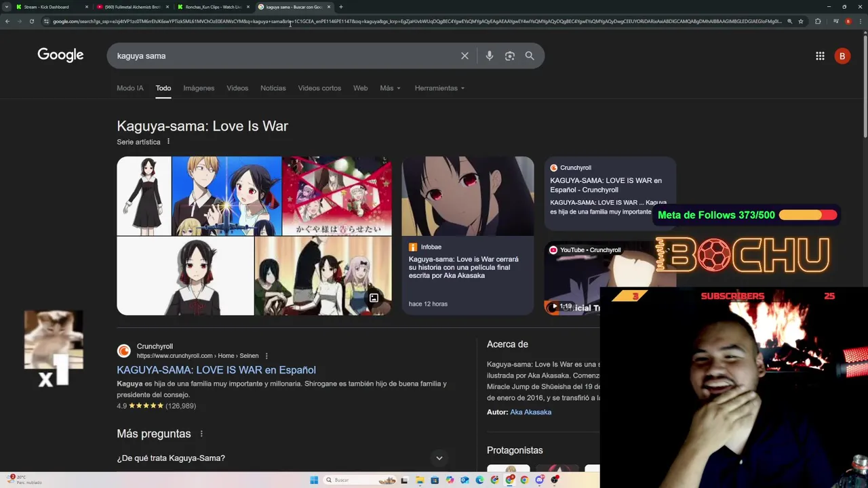Click the Windows taskbar Buscar search box
The height and width of the screenshot is (488, 868).
click(359, 480)
